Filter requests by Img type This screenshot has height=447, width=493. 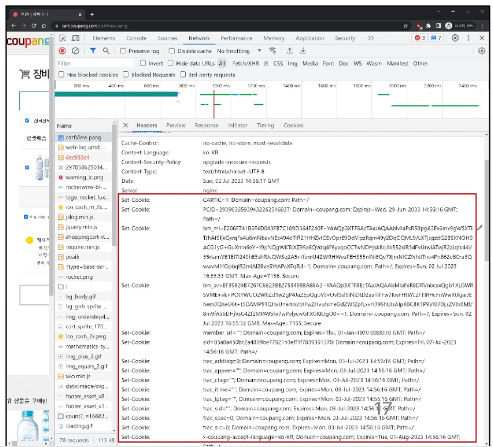[x=292, y=63]
